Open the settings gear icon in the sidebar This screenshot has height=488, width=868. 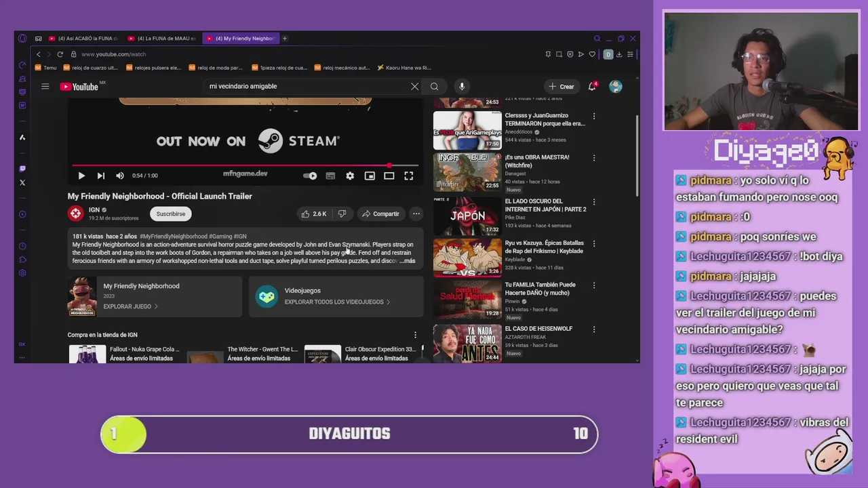click(22, 273)
